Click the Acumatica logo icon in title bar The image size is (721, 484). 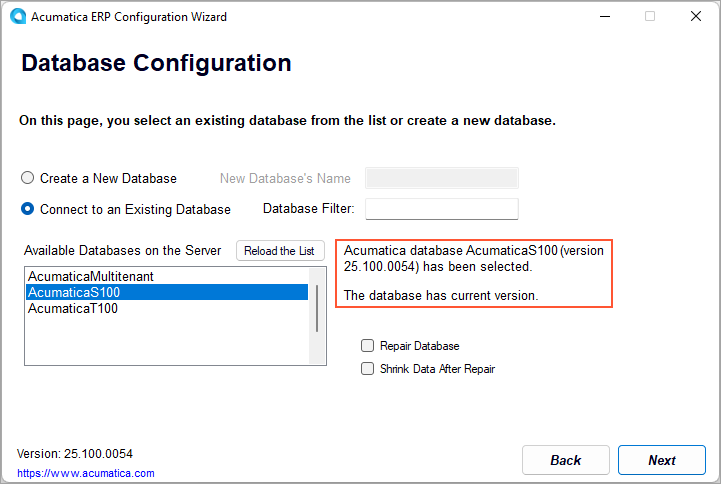17,17
